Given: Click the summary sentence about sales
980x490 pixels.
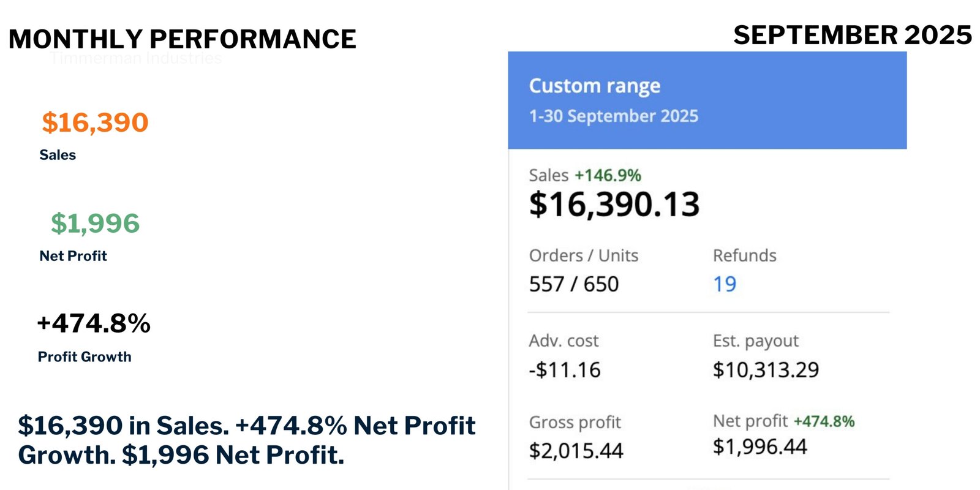Looking at the screenshot, I should click(247, 440).
